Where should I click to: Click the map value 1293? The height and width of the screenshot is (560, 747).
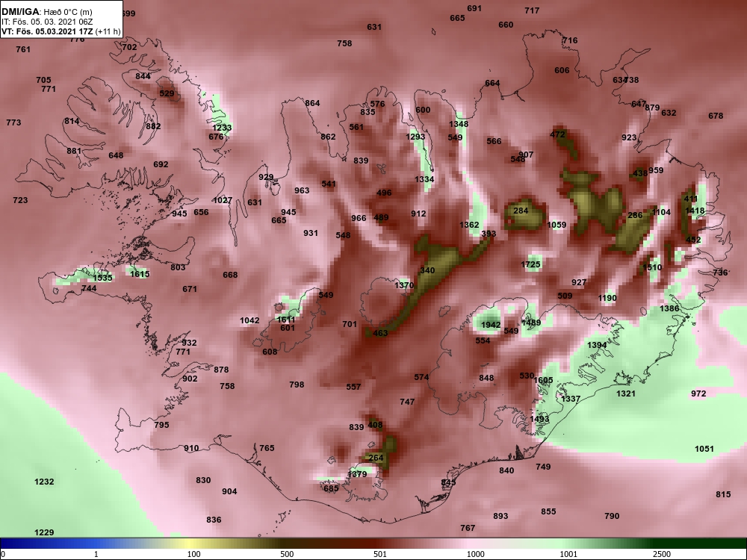(x=415, y=137)
